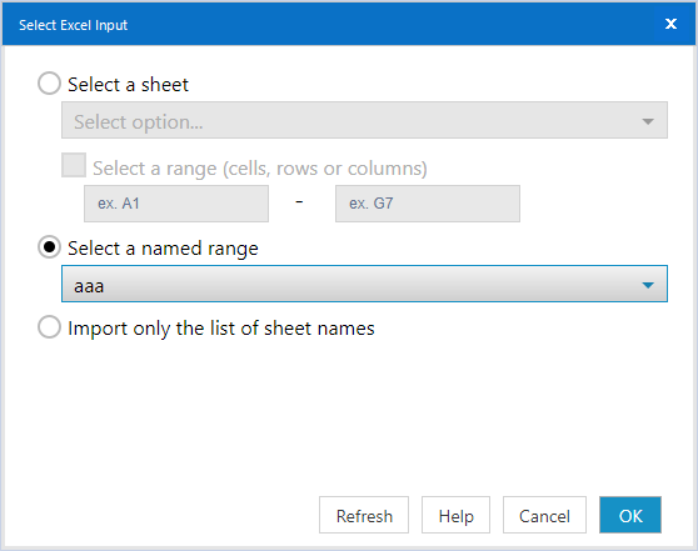Tick the "Select a range" checkbox
The height and width of the screenshot is (551, 698).
(74, 166)
